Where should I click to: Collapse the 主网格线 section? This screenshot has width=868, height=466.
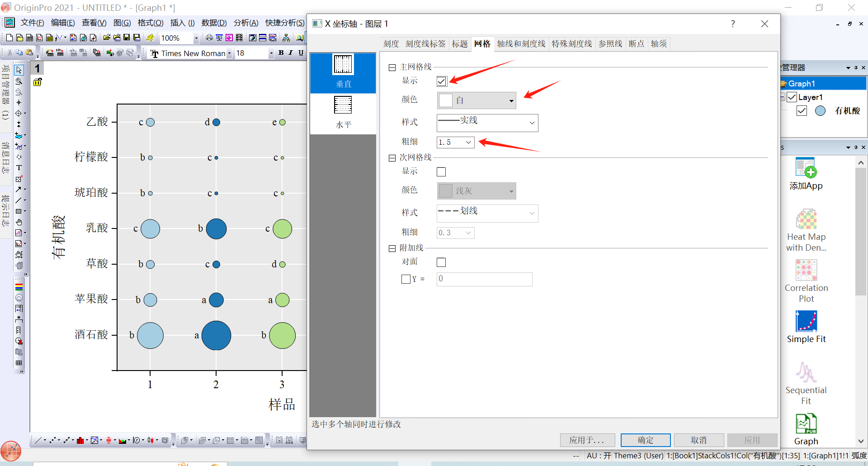(392, 67)
